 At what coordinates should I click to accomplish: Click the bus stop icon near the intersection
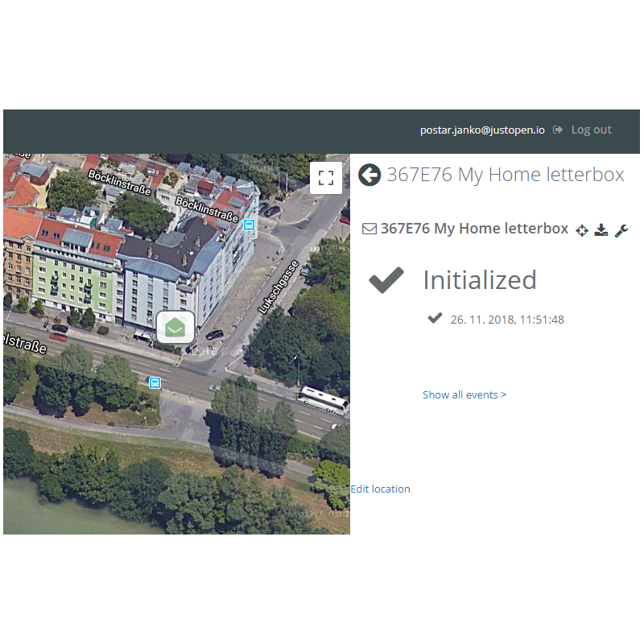155,383
